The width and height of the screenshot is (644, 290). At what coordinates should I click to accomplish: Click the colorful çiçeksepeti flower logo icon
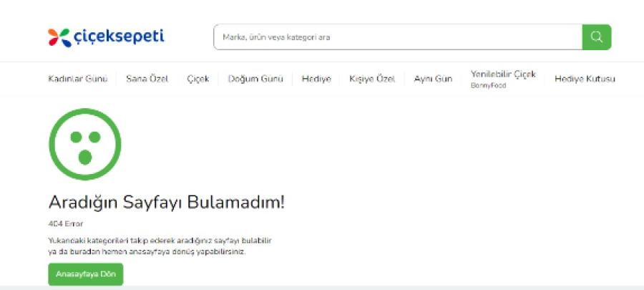pyautogui.click(x=59, y=37)
